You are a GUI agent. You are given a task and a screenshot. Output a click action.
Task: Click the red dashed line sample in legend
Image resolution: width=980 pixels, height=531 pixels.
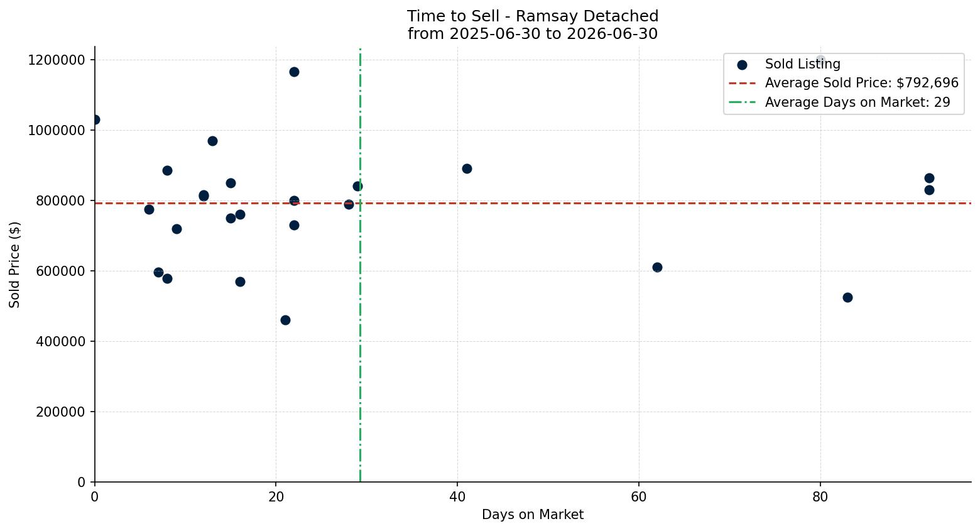pyautogui.click(x=742, y=83)
